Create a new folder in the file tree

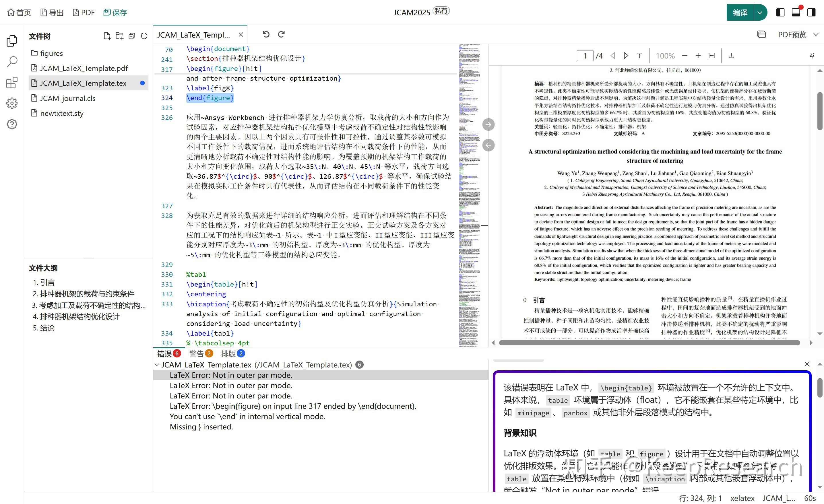click(119, 36)
